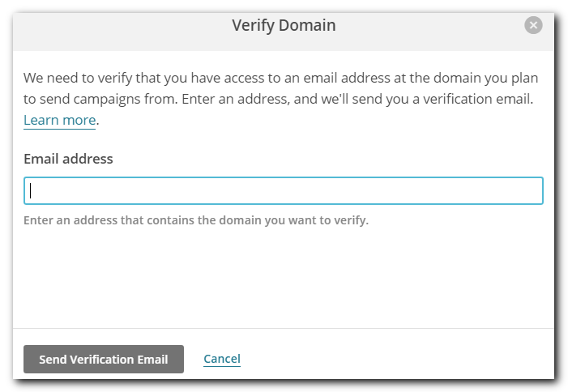
Task: Click the helper text below the email field
Action: tap(196, 220)
